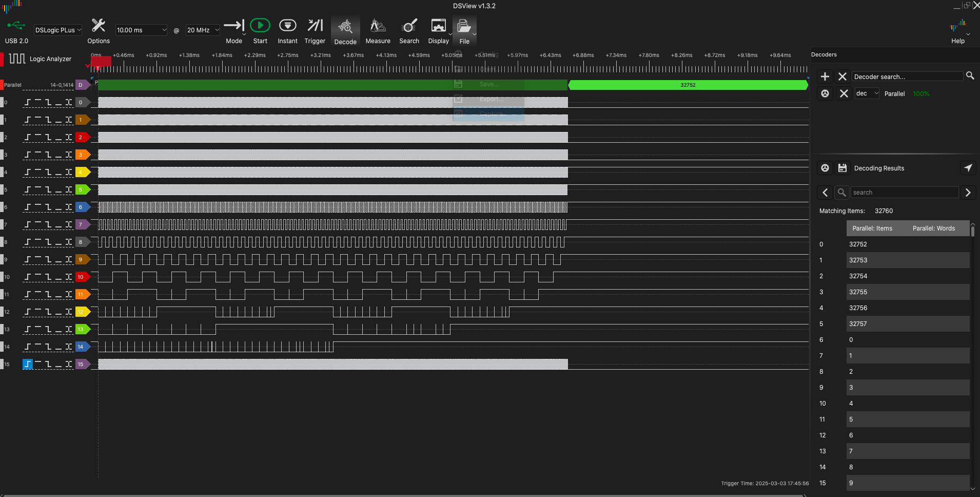Set rising edge trigger on channel 0

(28, 102)
